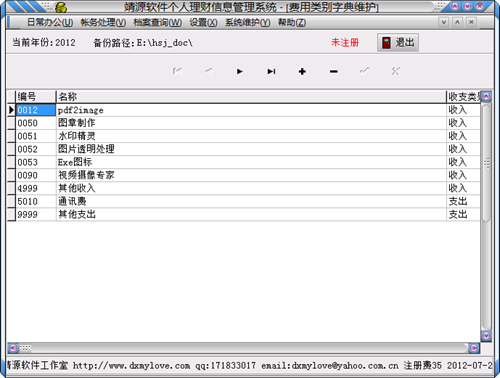
Task: Go to next record arrow
Action: click(x=240, y=71)
